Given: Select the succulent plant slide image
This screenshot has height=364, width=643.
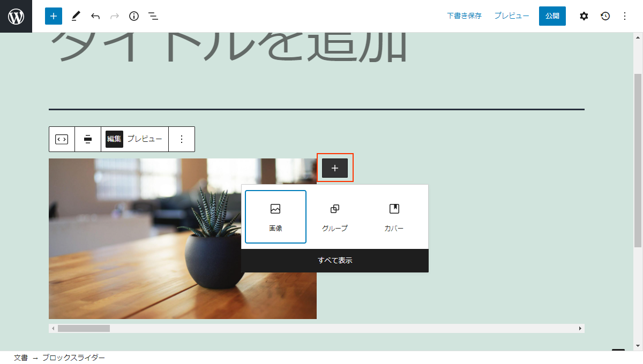Looking at the screenshot, I should 183,239.
